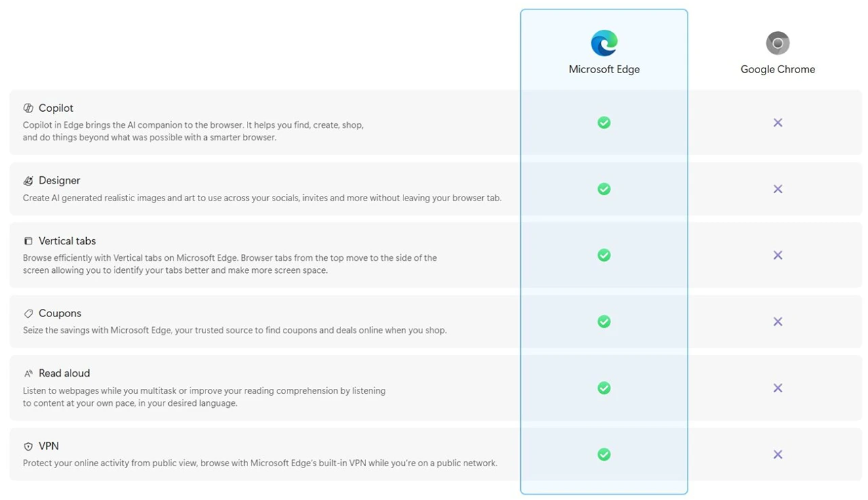Select the Microsoft Edge column header
The height and width of the screenshot is (500, 868).
tap(604, 68)
